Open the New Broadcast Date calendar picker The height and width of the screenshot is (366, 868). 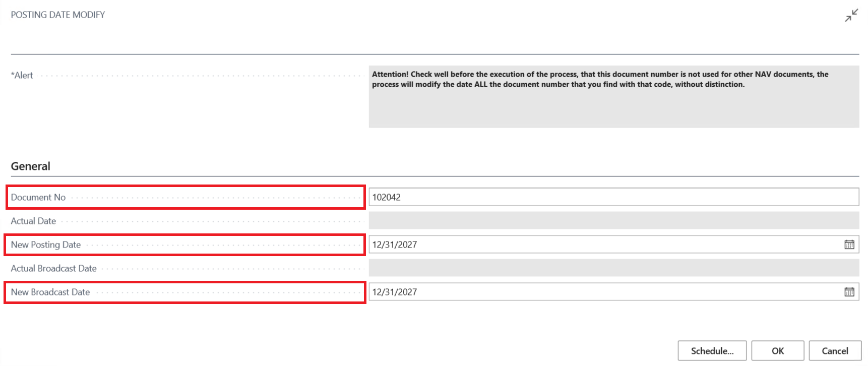849,292
